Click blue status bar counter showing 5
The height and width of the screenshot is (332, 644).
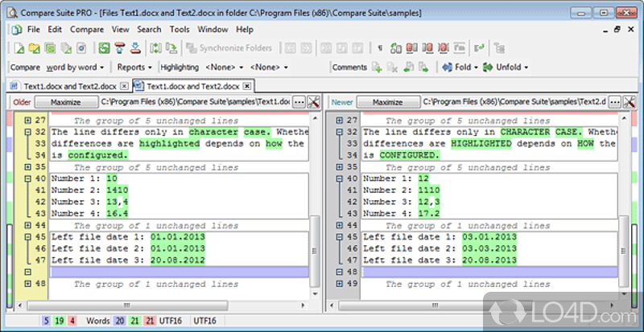[47, 321]
